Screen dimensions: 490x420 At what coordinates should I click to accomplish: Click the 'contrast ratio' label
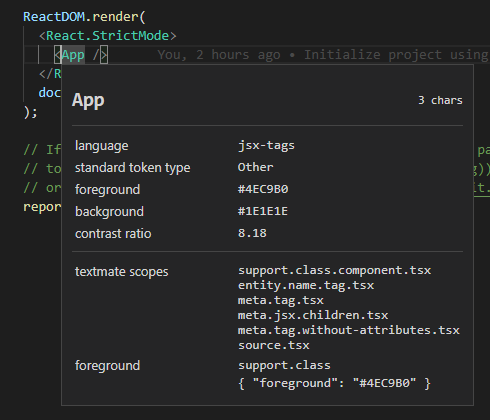click(113, 234)
